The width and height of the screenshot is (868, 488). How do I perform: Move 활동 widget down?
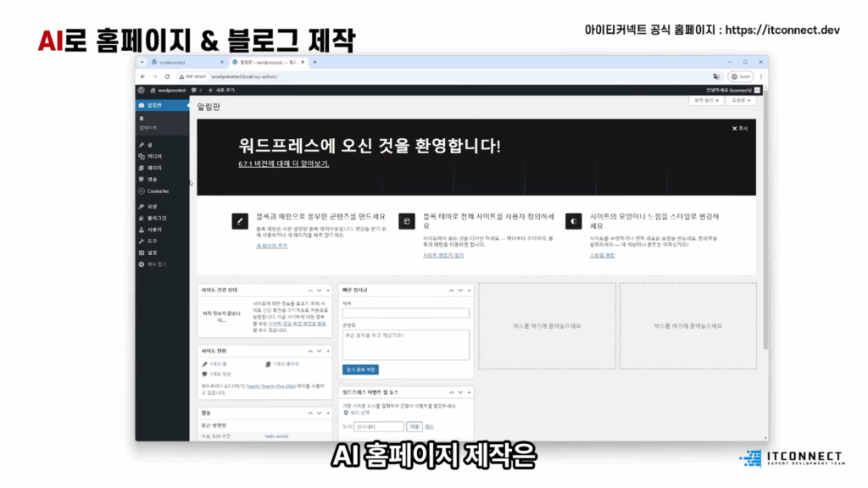pos(319,413)
